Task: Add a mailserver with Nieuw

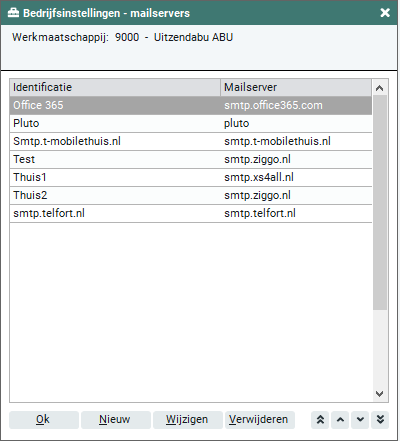Action: pyautogui.click(x=116, y=420)
